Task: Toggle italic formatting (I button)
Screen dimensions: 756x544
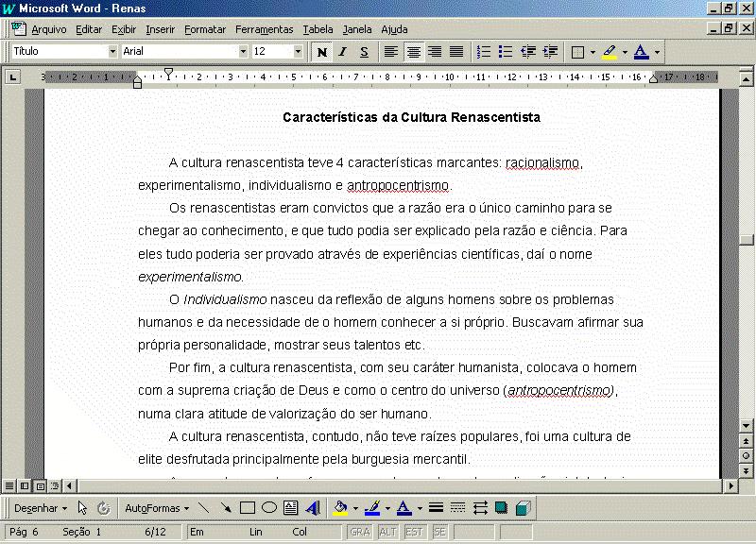Action: [x=343, y=52]
